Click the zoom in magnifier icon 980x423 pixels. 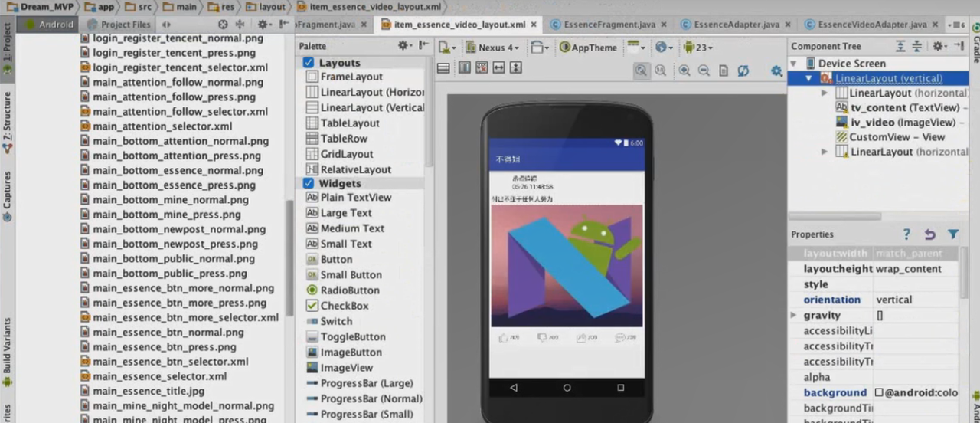pos(684,70)
